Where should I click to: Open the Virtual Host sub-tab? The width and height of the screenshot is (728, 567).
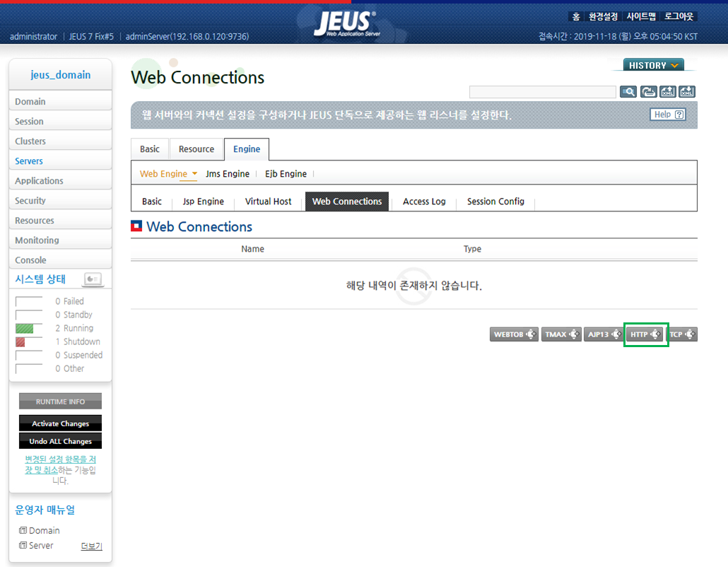point(269,201)
